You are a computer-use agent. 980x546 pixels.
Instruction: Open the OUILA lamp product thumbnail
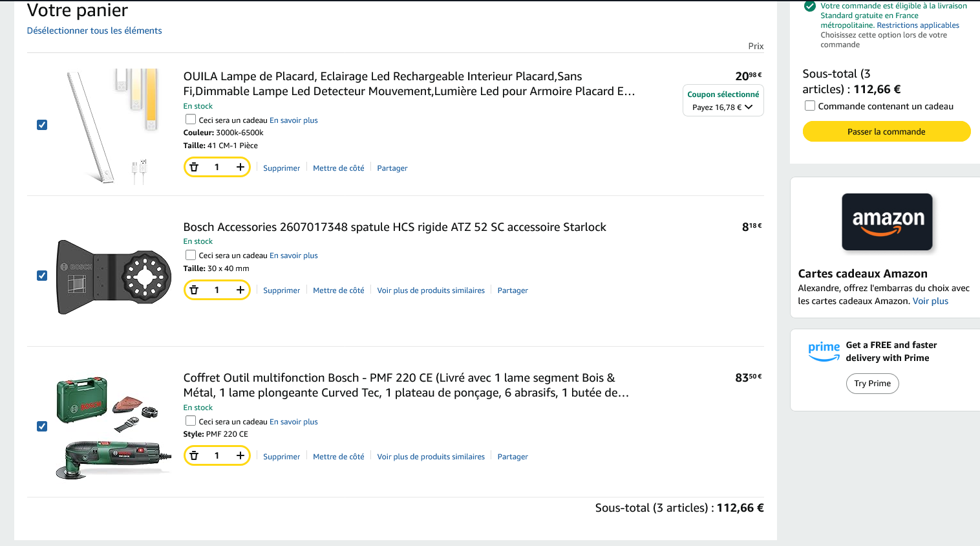(x=112, y=126)
